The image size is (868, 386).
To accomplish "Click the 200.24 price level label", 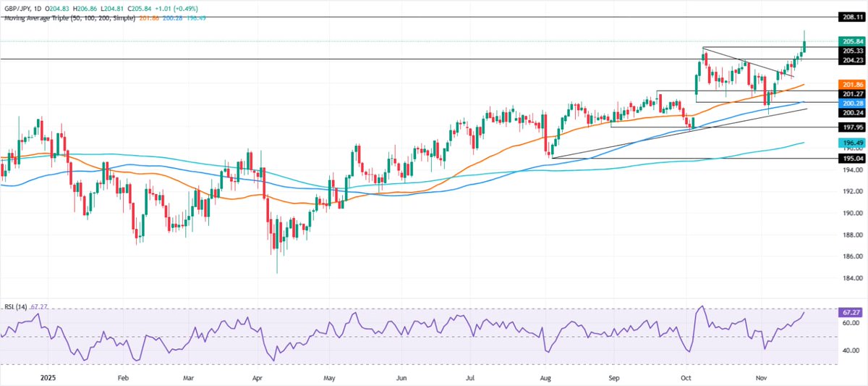I will pyautogui.click(x=853, y=113).
